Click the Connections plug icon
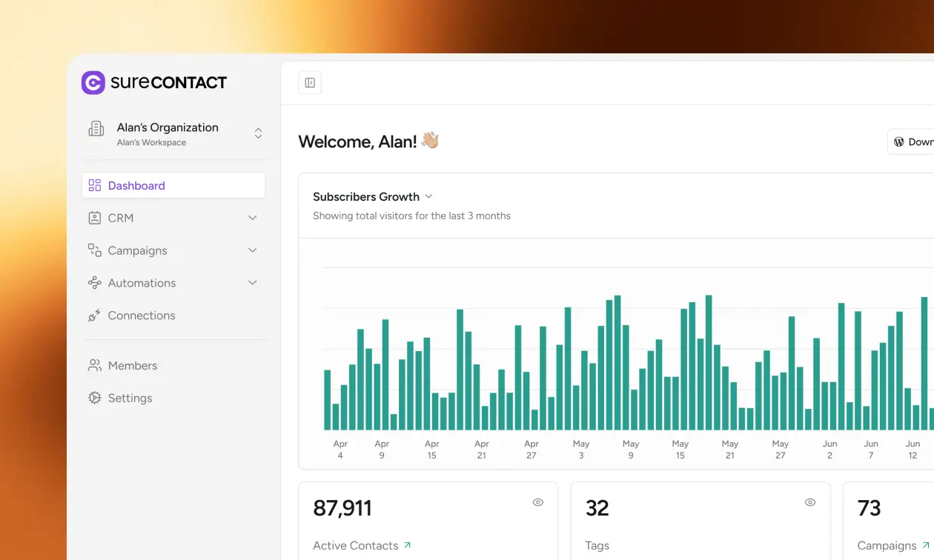 pos(95,316)
